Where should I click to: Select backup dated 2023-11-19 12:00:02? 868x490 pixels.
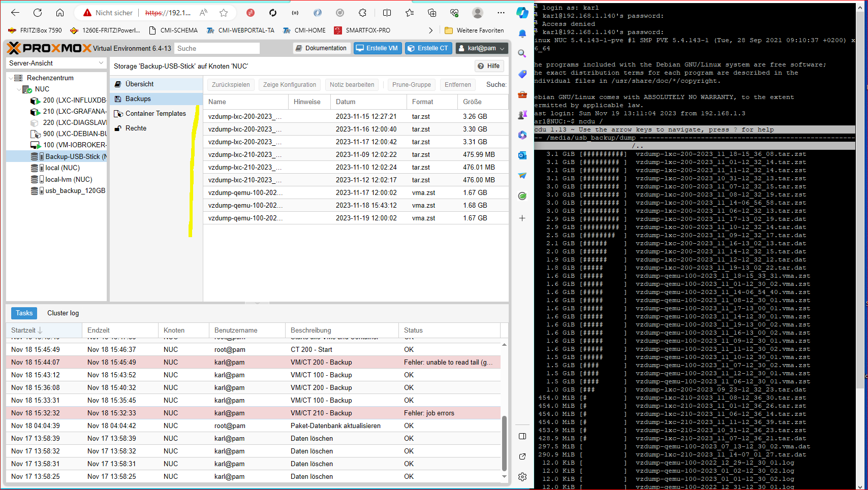click(356, 218)
